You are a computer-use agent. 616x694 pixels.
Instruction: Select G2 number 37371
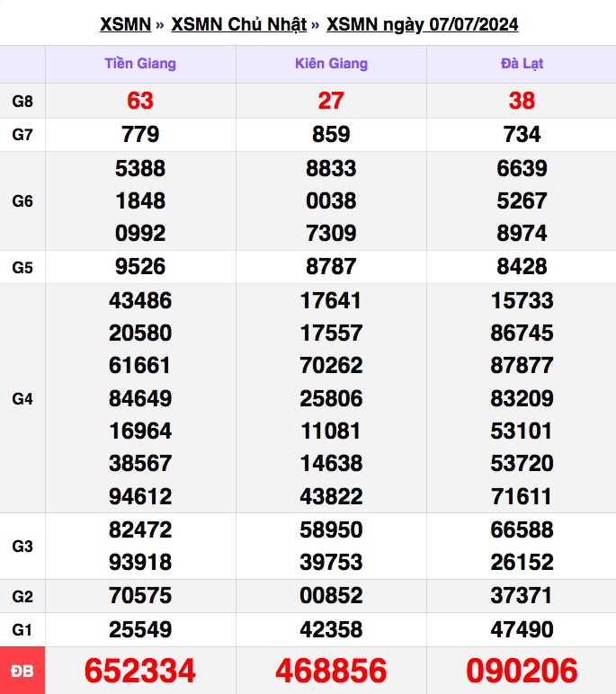tap(522, 595)
